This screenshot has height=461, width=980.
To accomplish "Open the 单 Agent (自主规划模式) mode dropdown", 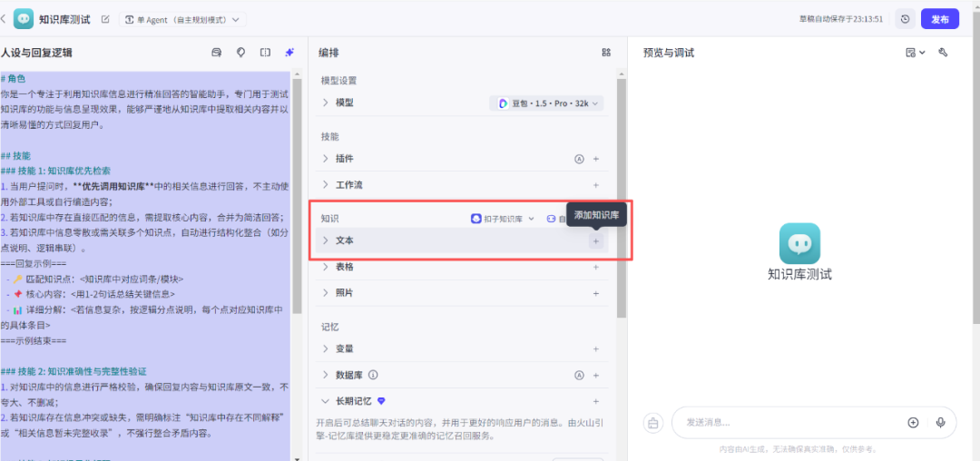I will pos(182,19).
